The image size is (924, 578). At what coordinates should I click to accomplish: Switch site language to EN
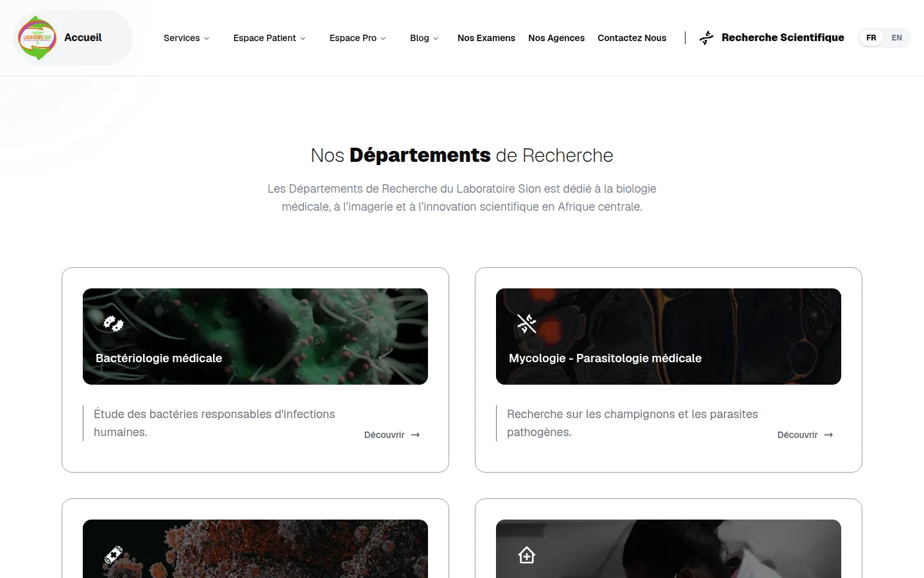897,38
